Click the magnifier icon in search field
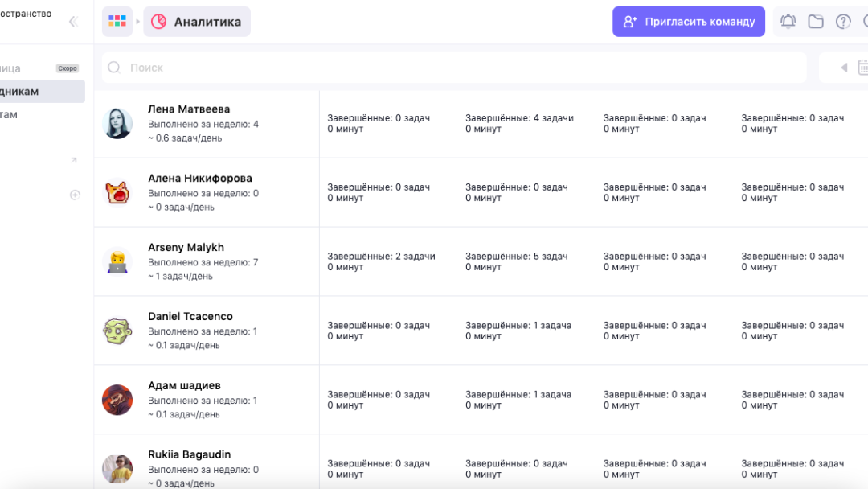Image resolution: width=868 pixels, height=489 pixels. [x=114, y=68]
